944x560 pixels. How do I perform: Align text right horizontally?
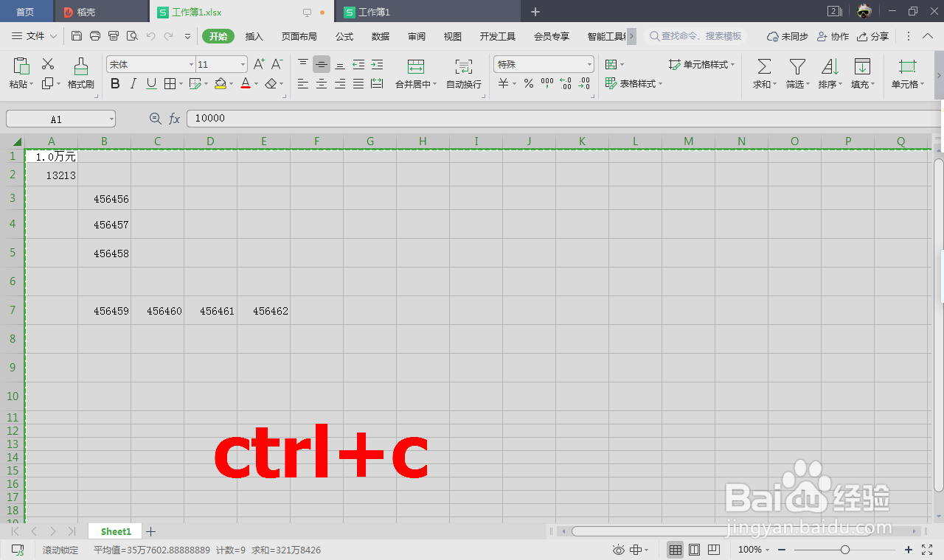340,84
